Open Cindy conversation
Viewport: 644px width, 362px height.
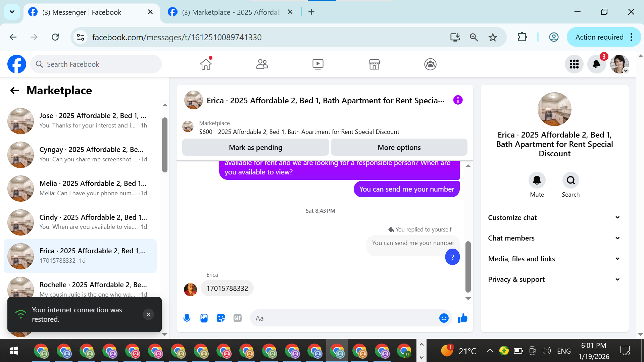click(x=80, y=222)
